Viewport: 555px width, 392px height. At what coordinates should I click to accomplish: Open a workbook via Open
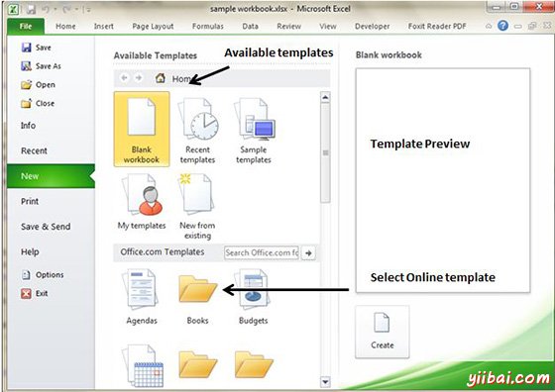click(38, 85)
